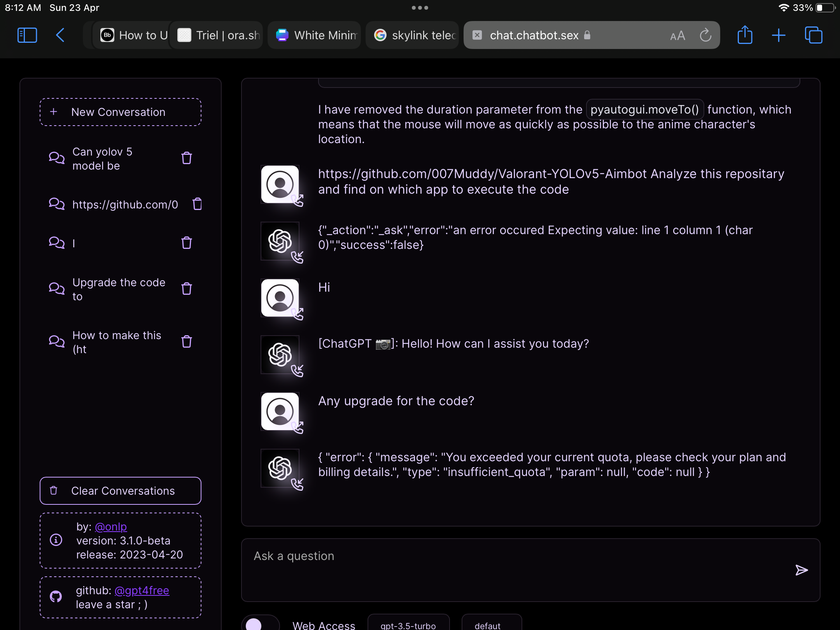Screen dimensions: 840x630
Task: Click the Clear Conversations button
Action: [121, 491]
